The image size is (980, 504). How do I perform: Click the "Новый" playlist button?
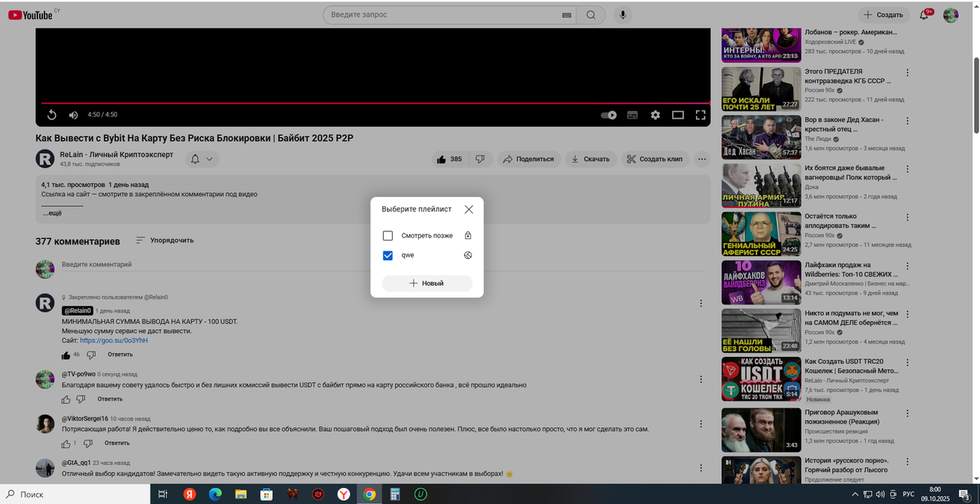point(427,283)
